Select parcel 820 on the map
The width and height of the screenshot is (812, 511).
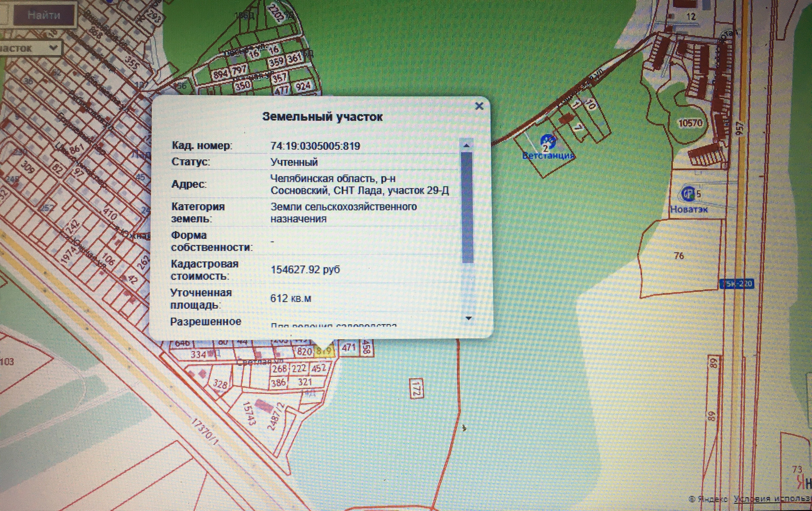(x=304, y=351)
